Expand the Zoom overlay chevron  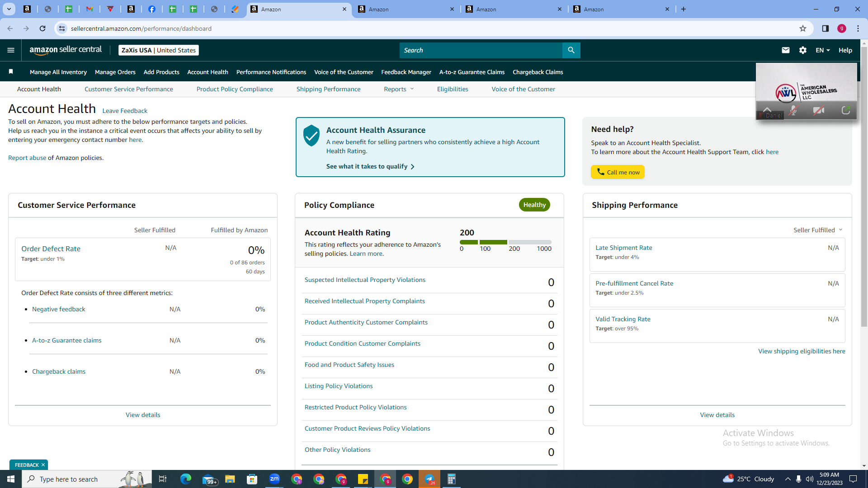pyautogui.click(x=767, y=109)
